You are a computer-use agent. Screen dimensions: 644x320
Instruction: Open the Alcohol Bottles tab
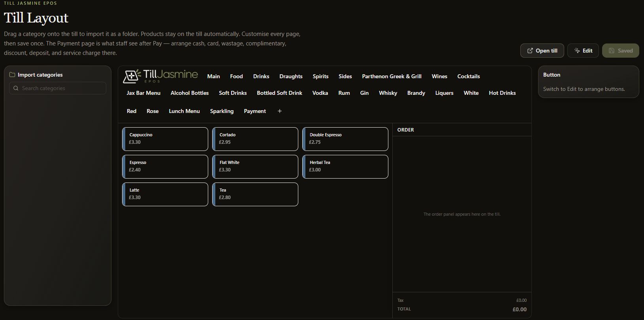tap(190, 93)
